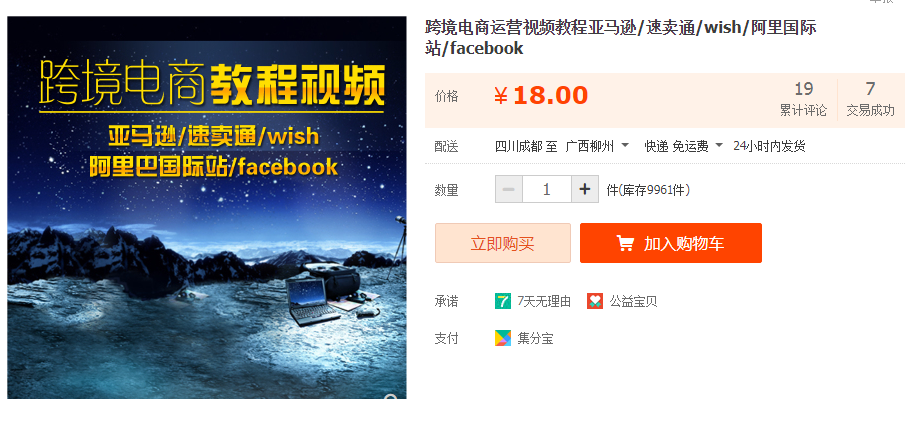Image resolution: width=905 pixels, height=422 pixels.
Task: Click the 7天无理由 promise link
Action: 544,301
